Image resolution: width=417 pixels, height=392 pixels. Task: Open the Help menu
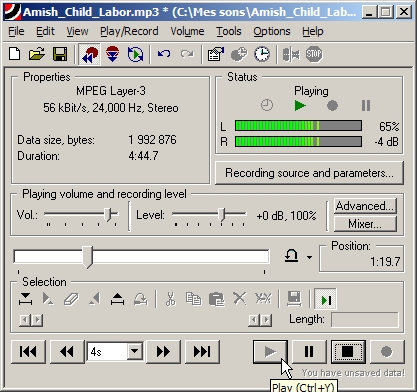coord(313,31)
